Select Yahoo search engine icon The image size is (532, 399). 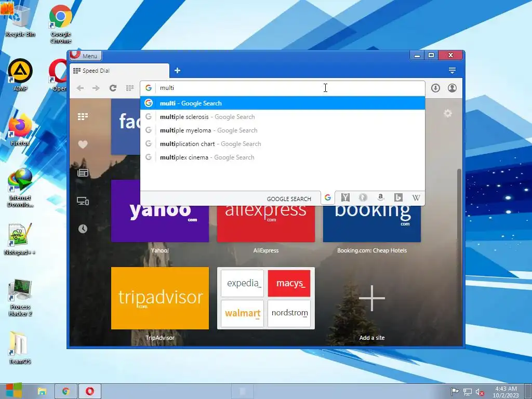tap(345, 197)
